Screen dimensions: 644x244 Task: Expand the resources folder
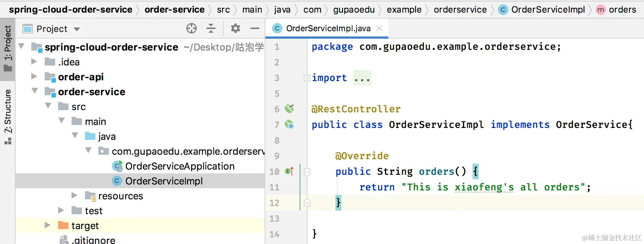[75, 195]
